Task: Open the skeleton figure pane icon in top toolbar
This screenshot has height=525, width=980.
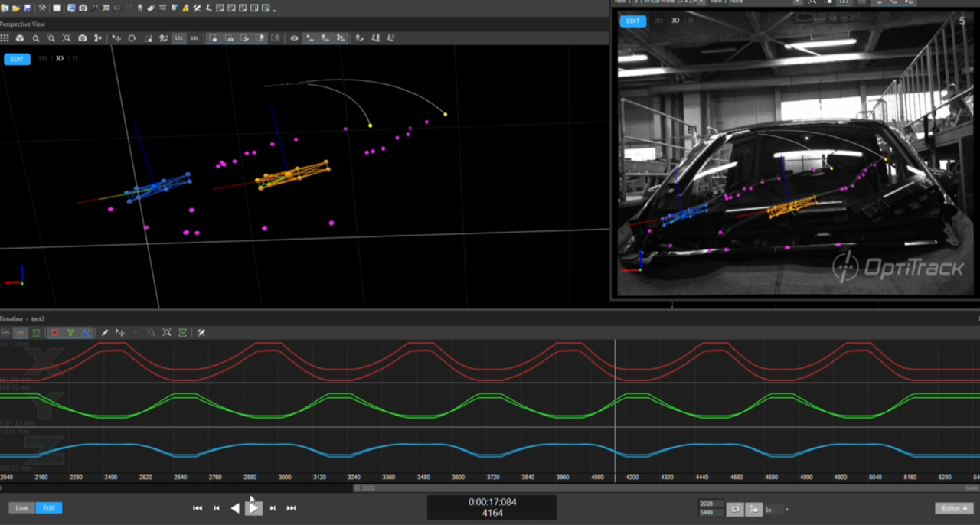Action: click(x=139, y=8)
